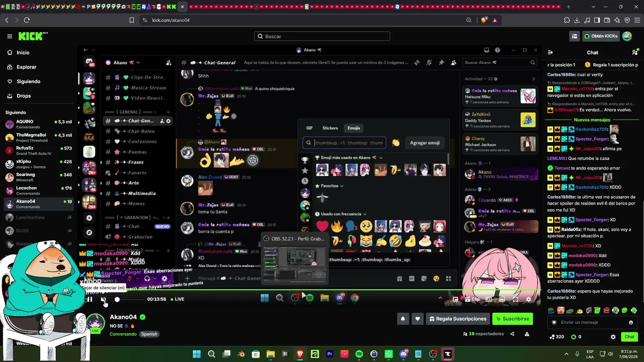Open Discord from the Windows taskbar
The image size is (644, 362).
click(403, 354)
